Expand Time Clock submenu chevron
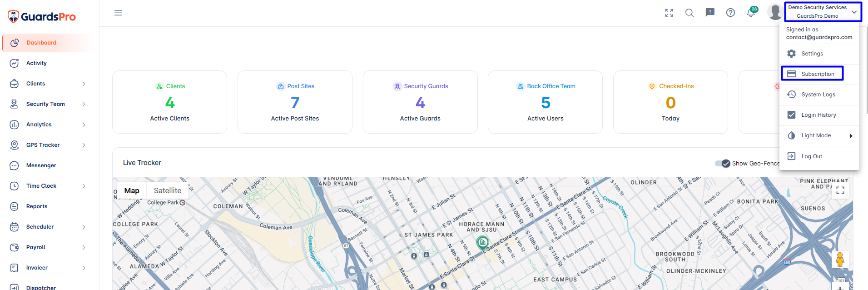This screenshot has height=290, width=868. click(x=84, y=186)
